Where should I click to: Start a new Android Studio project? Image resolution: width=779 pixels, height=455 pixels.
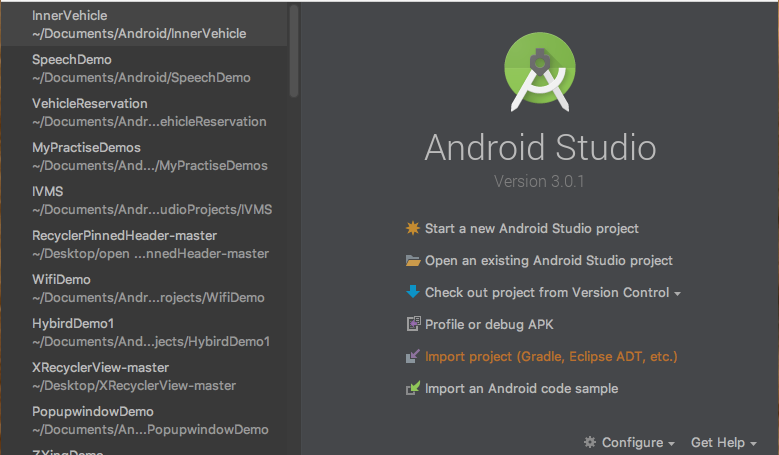tap(531, 228)
